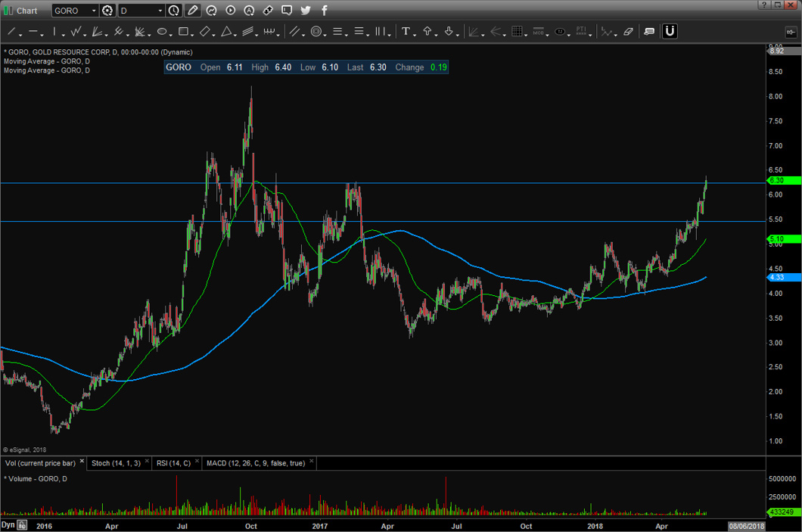Image resolution: width=802 pixels, height=532 pixels.
Task: Insert a down arrow marker
Action: [x=449, y=32]
